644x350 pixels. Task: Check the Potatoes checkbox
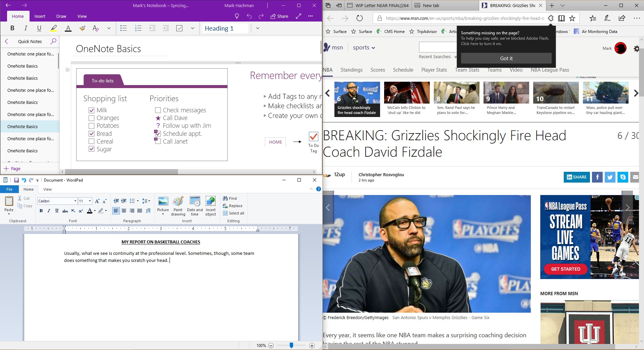(91, 126)
